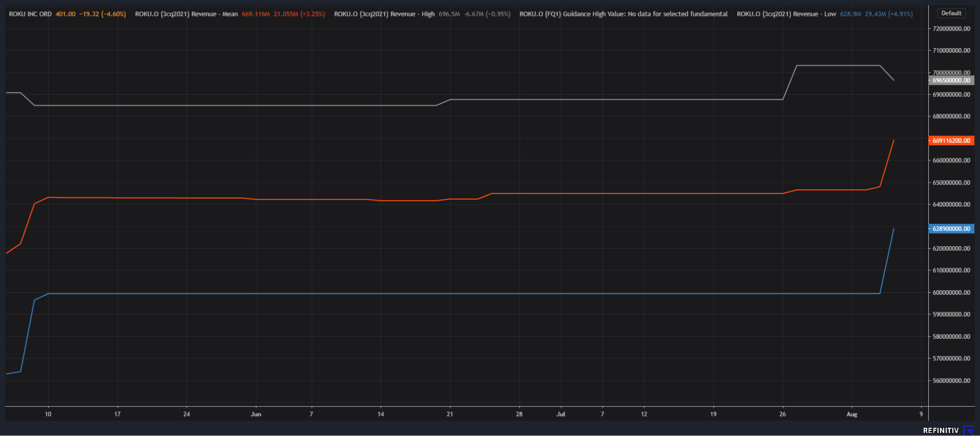The image size is (980, 436).
Task: Click the Refinitiv logo icon
Action: coord(969,430)
